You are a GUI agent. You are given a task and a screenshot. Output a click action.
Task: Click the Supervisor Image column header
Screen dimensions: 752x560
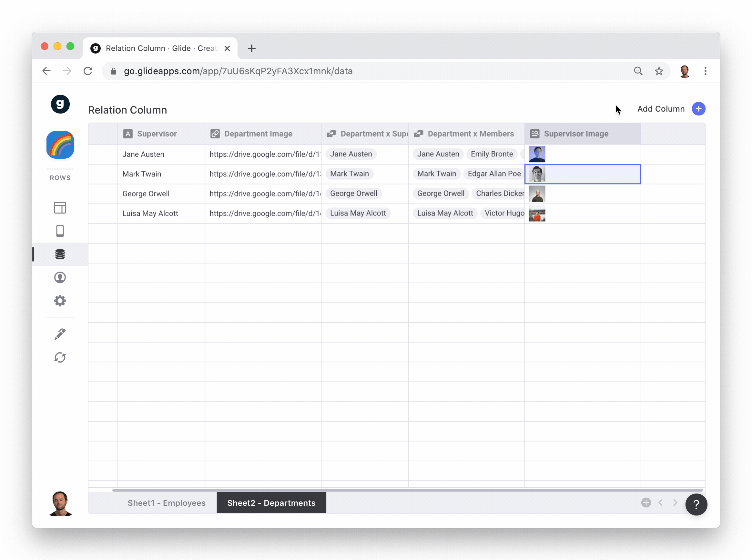575,134
